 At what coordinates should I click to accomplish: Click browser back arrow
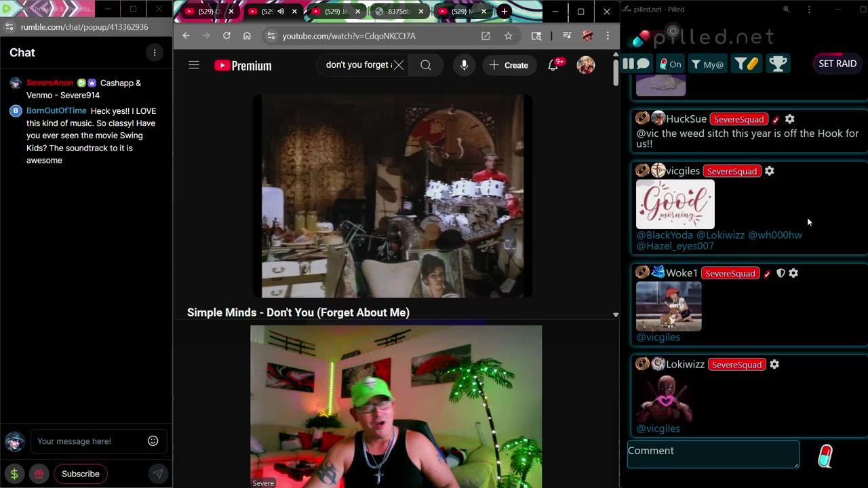186,36
